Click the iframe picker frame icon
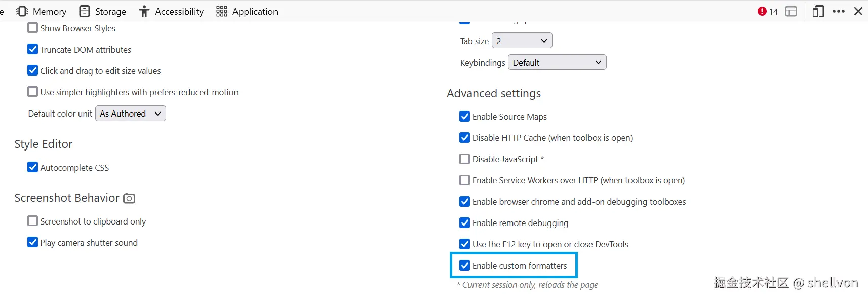Viewport: 868px width, 299px height. coord(791,11)
